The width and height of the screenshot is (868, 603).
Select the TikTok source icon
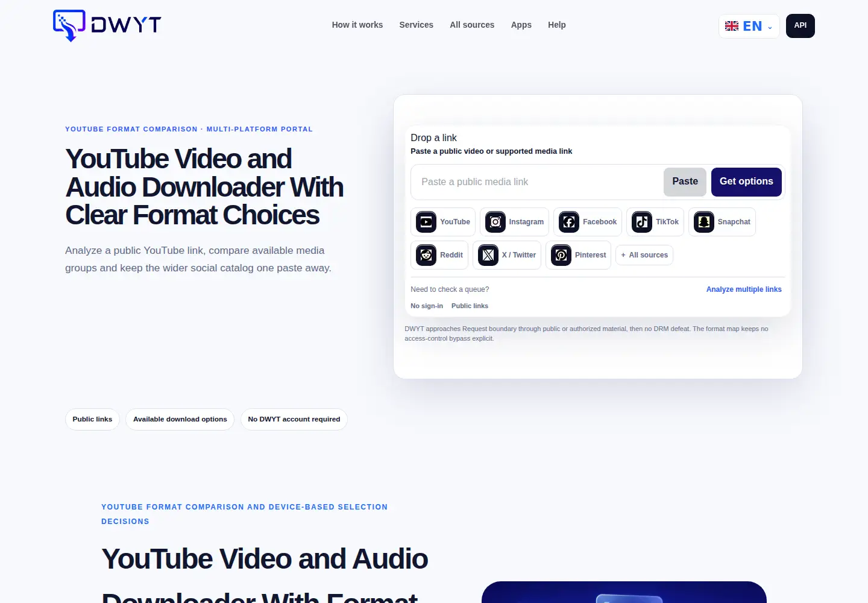tap(642, 222)
